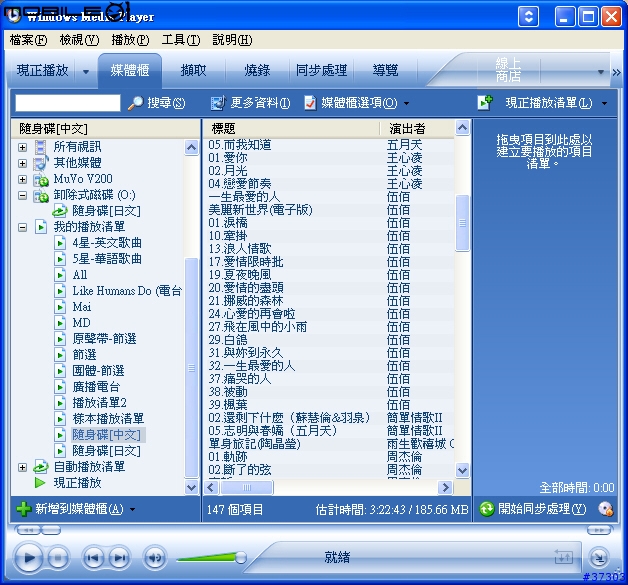
Task: Click the volume slider knob
Action: click(241, 557)
